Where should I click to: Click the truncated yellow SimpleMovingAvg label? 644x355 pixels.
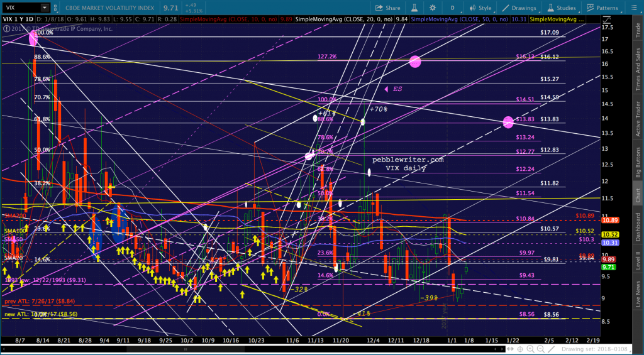coord(557,19)
